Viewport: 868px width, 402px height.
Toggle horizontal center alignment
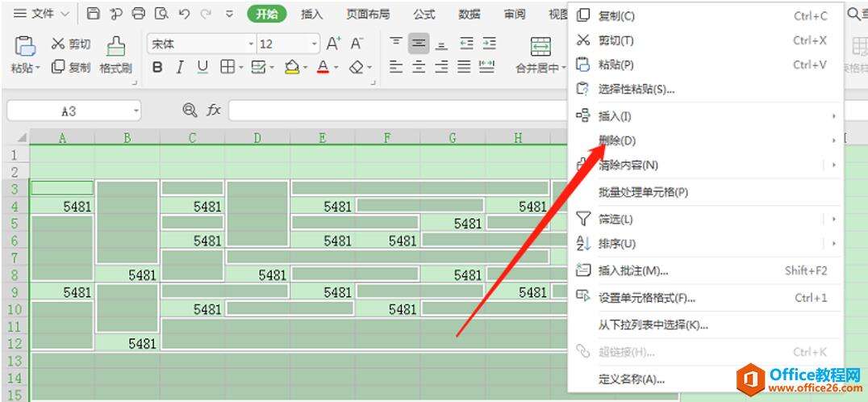[419, 67]
